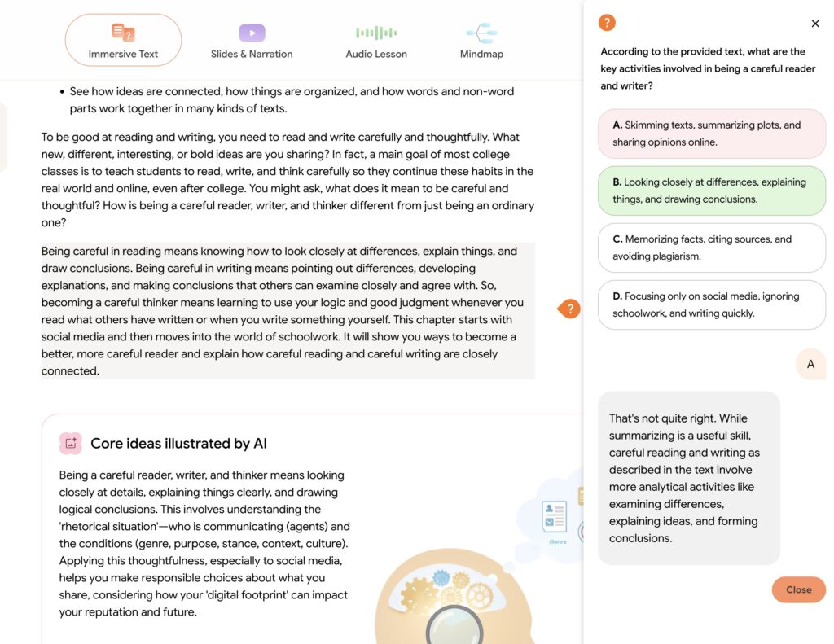Select answer C about memorizing facts

tap(712, 248)
